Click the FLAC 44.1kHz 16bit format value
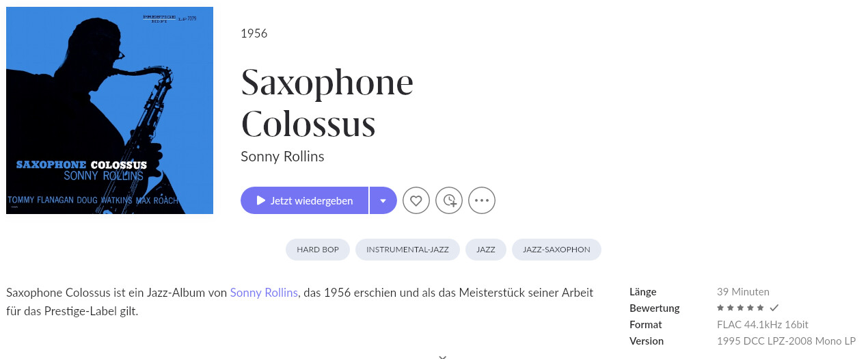 (762, 325)
